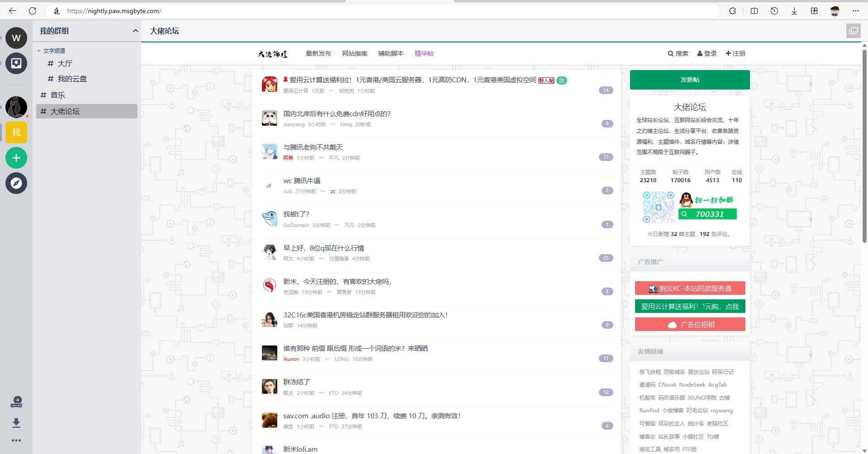The image size is (868, 454).
Task: Select the 音乐 channel
Action: tap(57, 95)
